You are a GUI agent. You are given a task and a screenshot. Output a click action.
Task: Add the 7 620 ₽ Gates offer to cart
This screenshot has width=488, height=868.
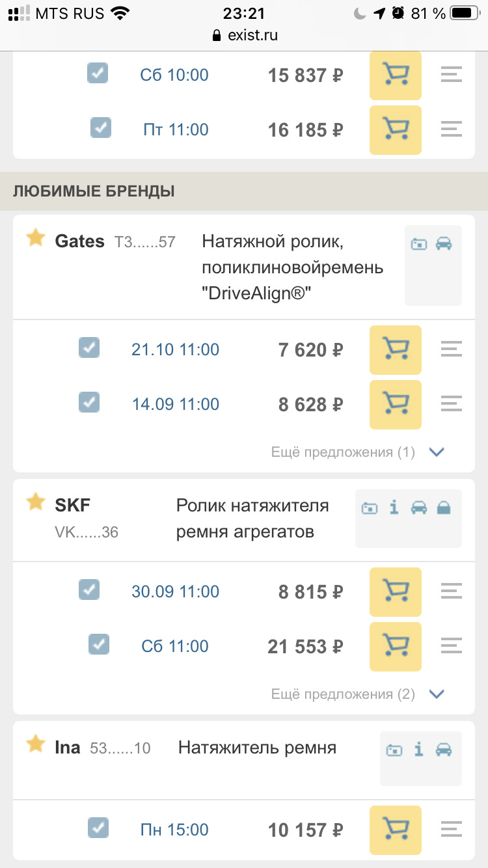pos(395,350)
